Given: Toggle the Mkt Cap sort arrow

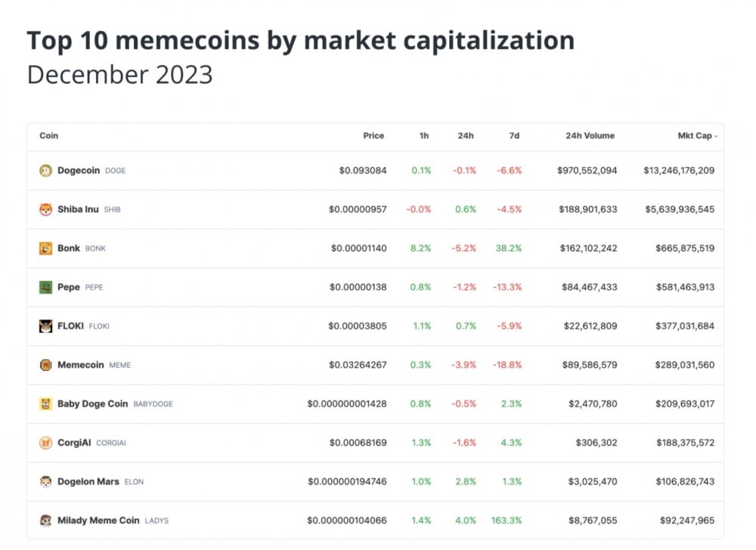Looking at the screenshot, I should coord(716,136).
